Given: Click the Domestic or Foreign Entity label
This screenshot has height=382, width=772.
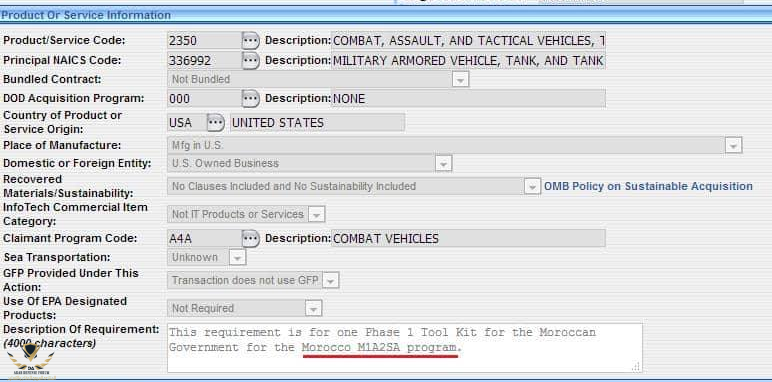Looking at the screenshot, I should pyautogui.click(x=77, y=163).
